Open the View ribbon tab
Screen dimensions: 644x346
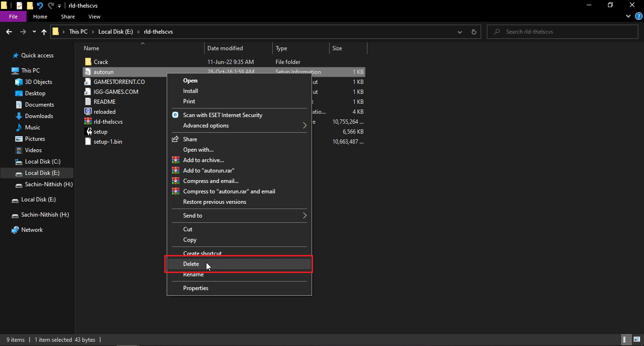pyautogui.click(x=94, y=17)
